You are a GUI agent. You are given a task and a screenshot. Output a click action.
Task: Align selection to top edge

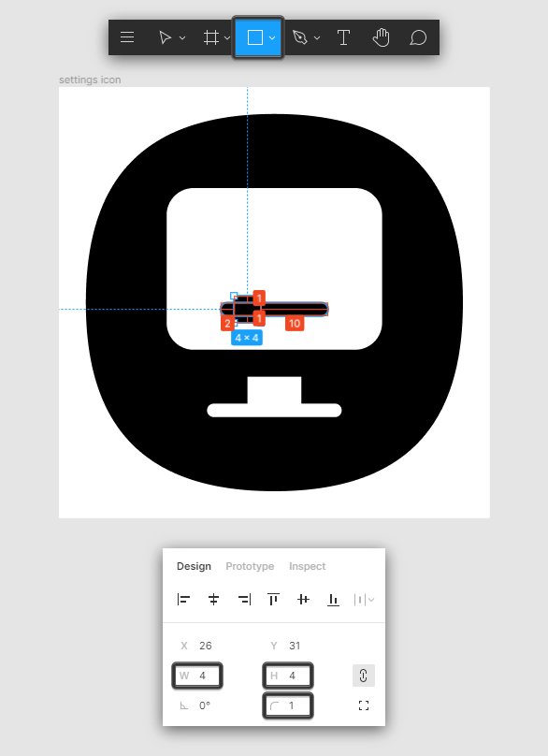(x=273, y=600)
